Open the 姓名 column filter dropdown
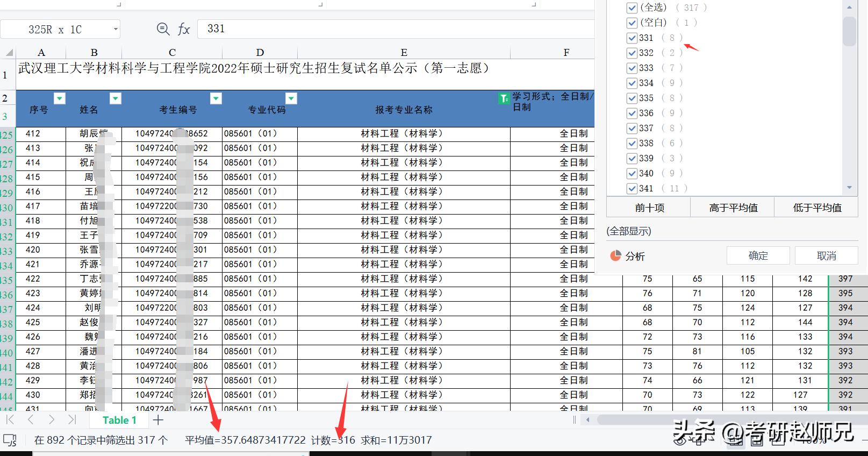This screenshot has height=456, width=868. [116, 98]
